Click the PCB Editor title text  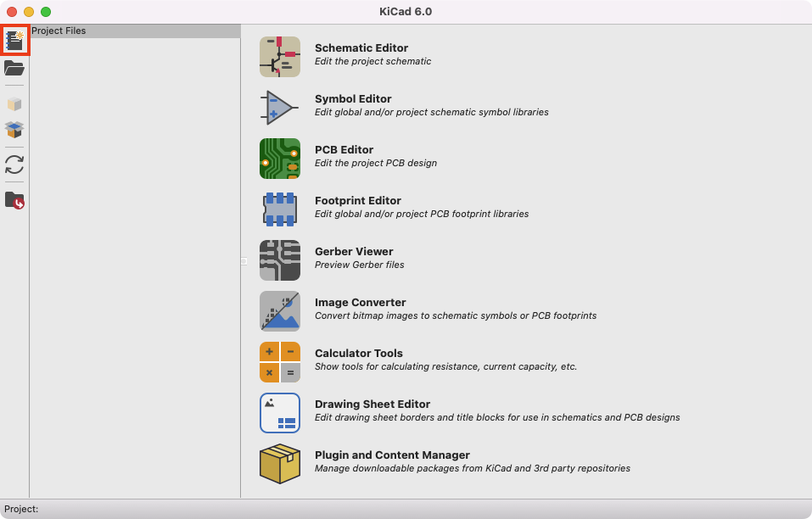tap(344, 149)
